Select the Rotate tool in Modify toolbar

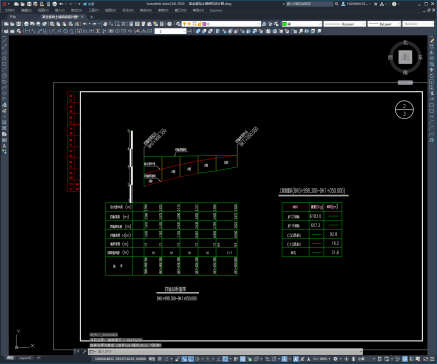[432, 76]
